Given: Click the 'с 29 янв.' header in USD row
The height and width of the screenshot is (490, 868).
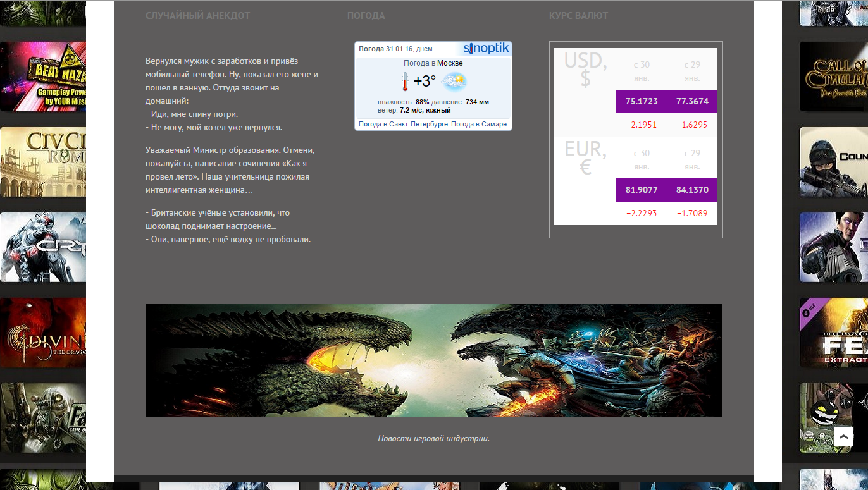Looking at the screenshot, I should 692,71.
